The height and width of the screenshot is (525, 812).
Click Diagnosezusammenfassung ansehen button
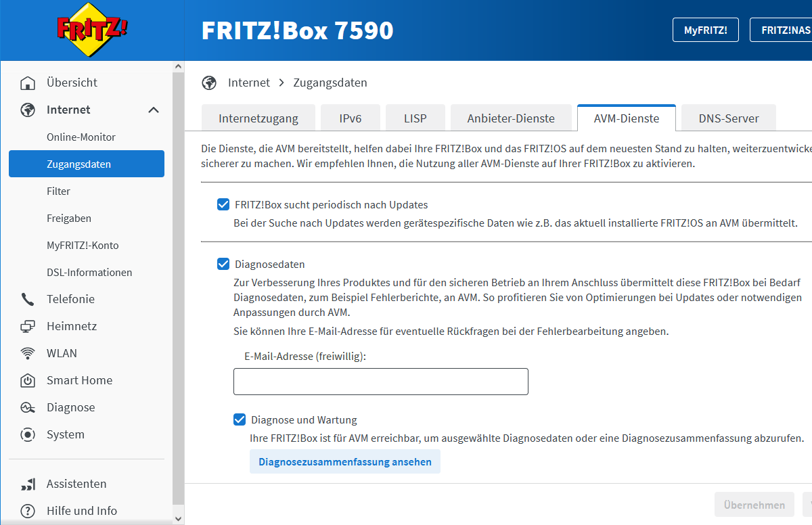344,462
